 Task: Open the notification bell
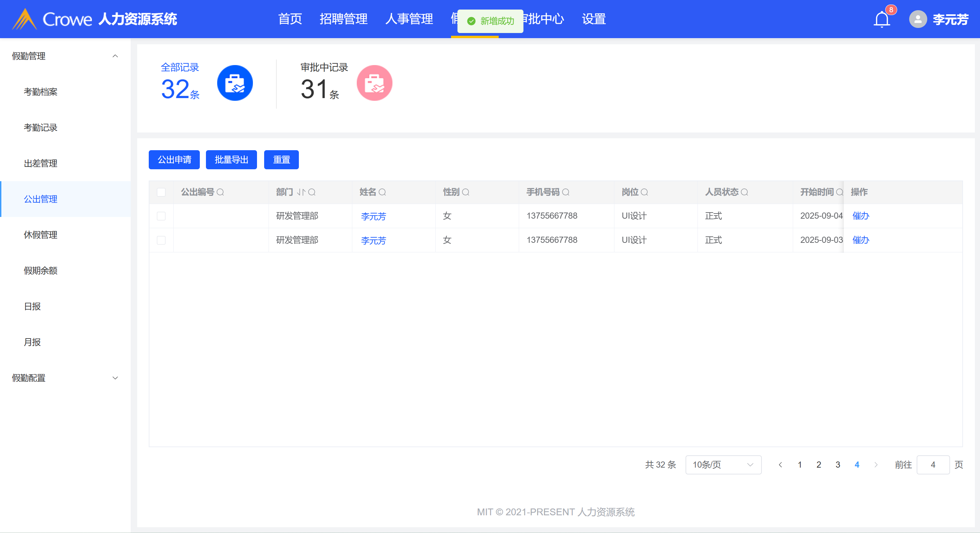tap(882, 19)
